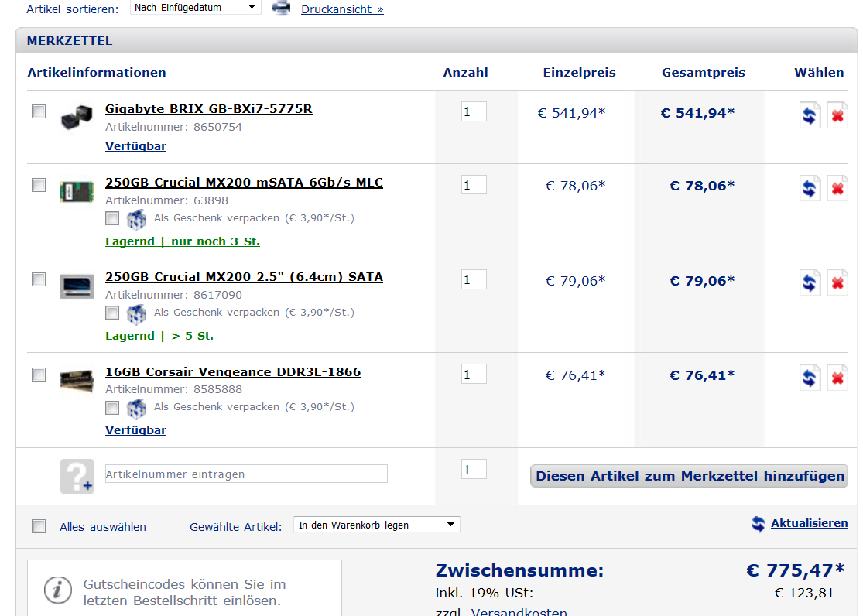Remove Crucial MX200 2.5" SATA with red X
The height and width of the screenshot is (616, 863).
pos(837,283)
